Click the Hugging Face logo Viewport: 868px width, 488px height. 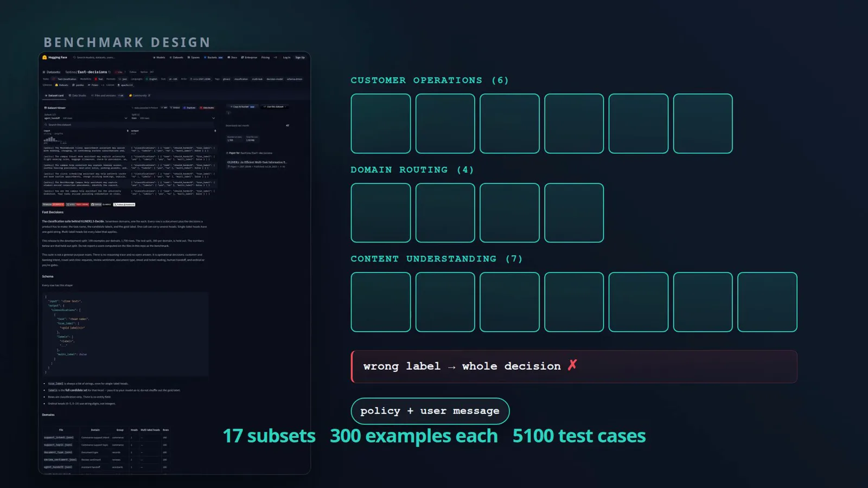coord(55,57)
